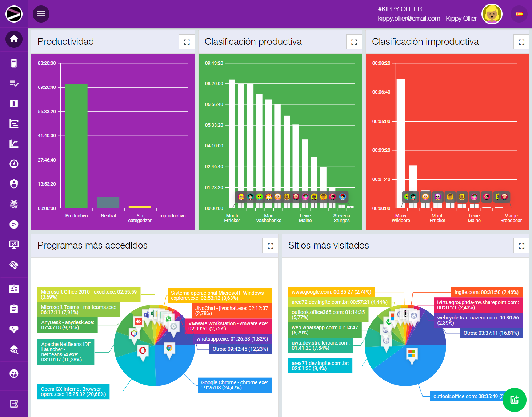
Task: Maximize the Sitios más visitados panel
Action: tap(521, 246)
